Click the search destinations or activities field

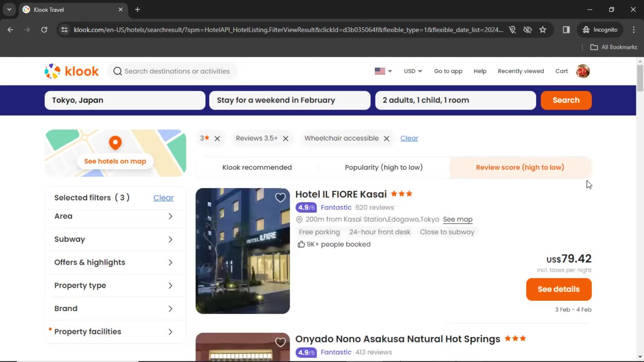point(172,71)
